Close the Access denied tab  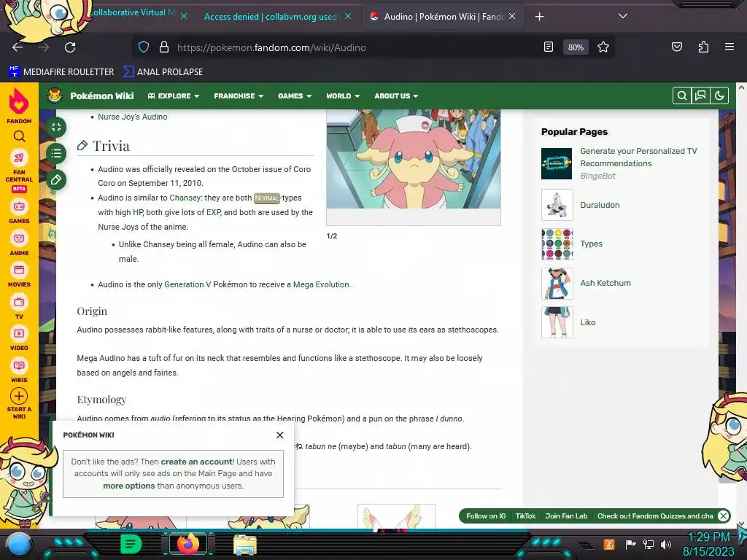pos(348,16)
